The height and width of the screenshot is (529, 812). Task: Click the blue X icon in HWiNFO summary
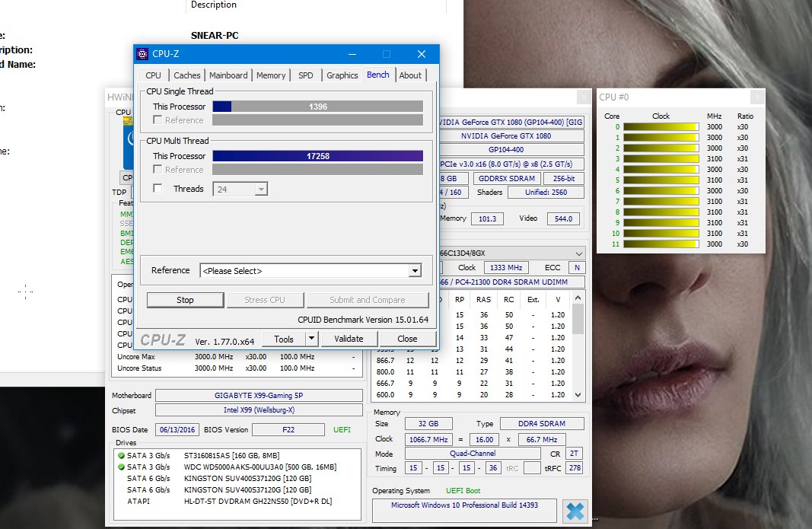click(575, 511)
